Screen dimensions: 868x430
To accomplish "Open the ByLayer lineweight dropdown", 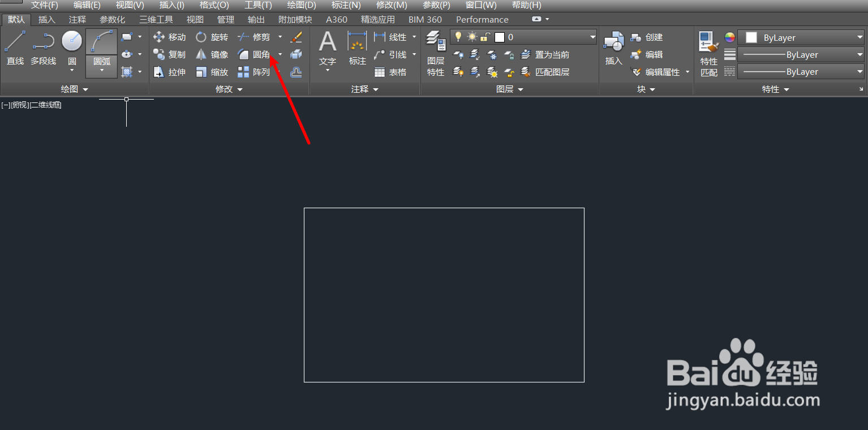I will click(801, 55).
